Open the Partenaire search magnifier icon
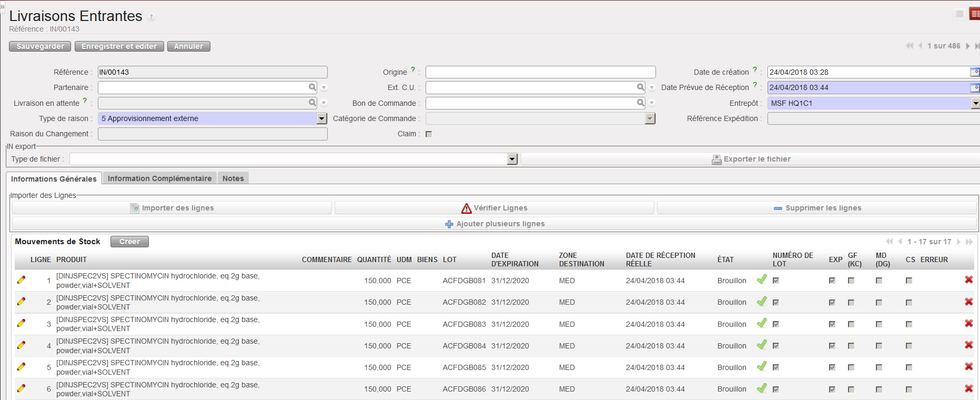This screenshot has width=980, height=400. pyautogui.click(x=312, y=87)
